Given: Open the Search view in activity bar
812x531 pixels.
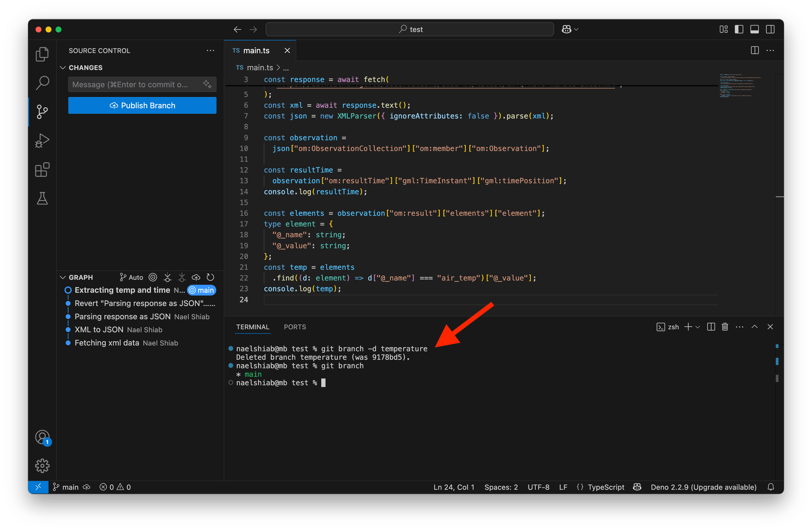Looking at the screenshot, I should click(x=42, y=82).
